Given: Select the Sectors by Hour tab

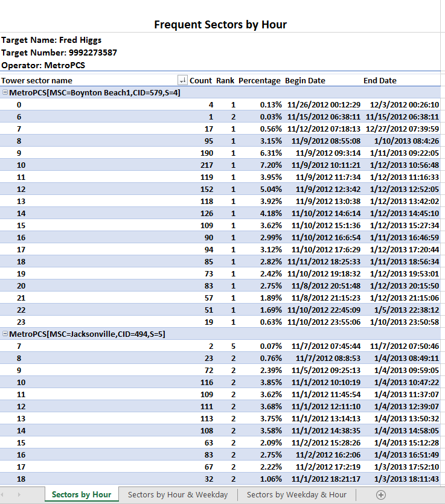Looking at the screenshot, I should [82, 494].
